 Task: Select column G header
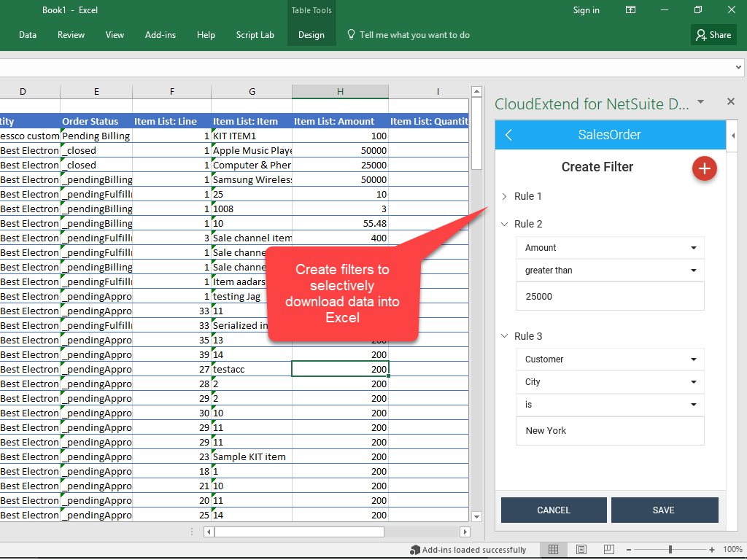click(x=252, y=91)
